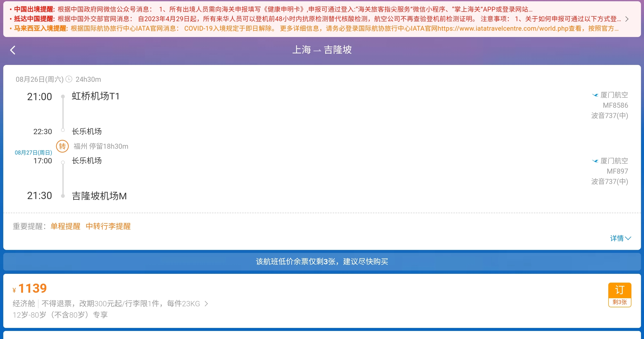
Task: Click Xiamen Airlines logo beside MF897
Action: click(595, 161)
